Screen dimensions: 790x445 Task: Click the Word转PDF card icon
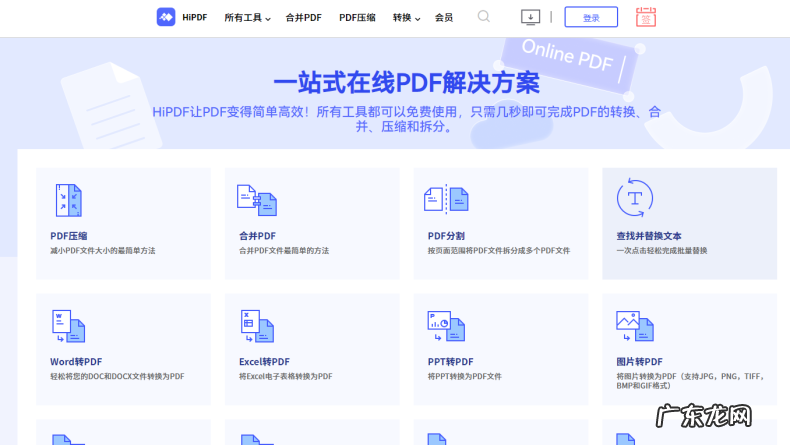click(69, 326)
